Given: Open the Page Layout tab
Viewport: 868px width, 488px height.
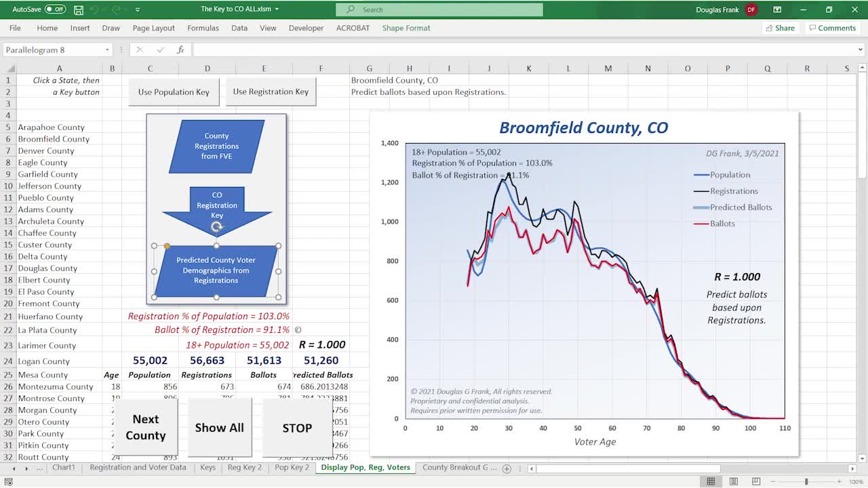Looking at the screenshot, I should tap(154, 28).
